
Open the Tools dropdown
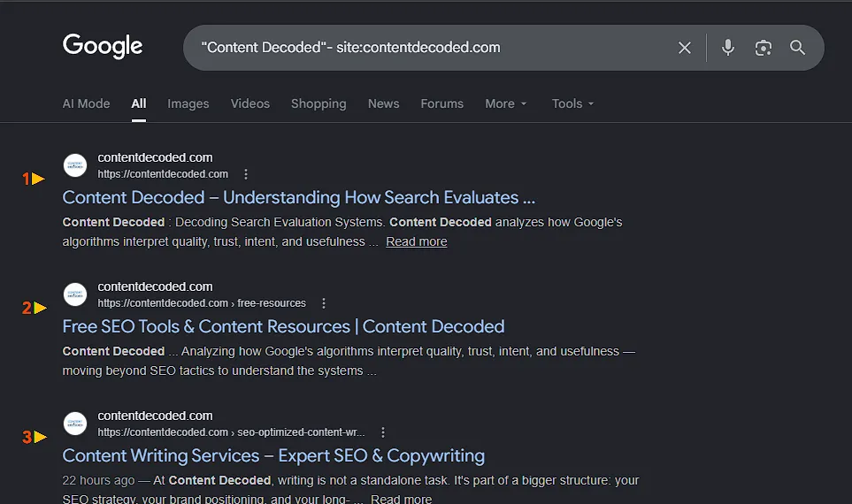pyautogui.click(x=572, y=103)
